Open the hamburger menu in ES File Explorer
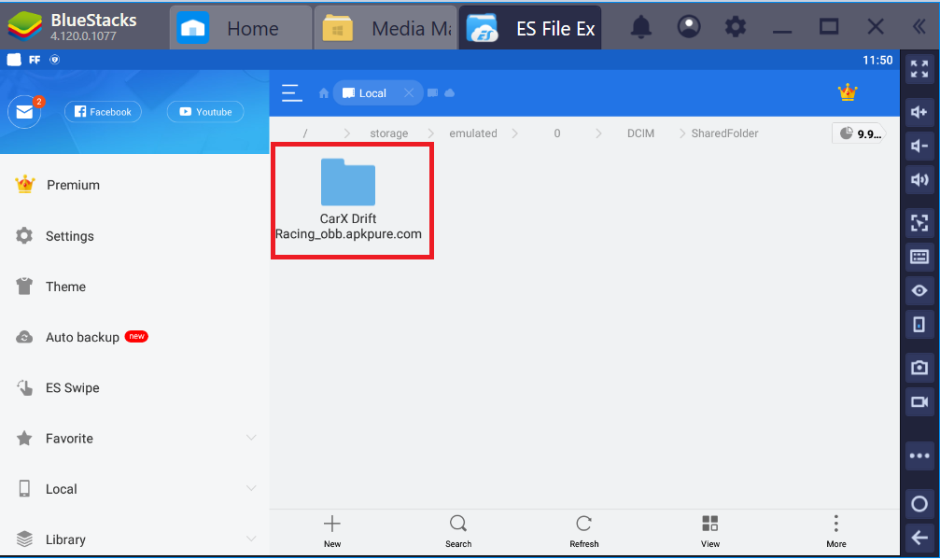 [x=292, y=93]
